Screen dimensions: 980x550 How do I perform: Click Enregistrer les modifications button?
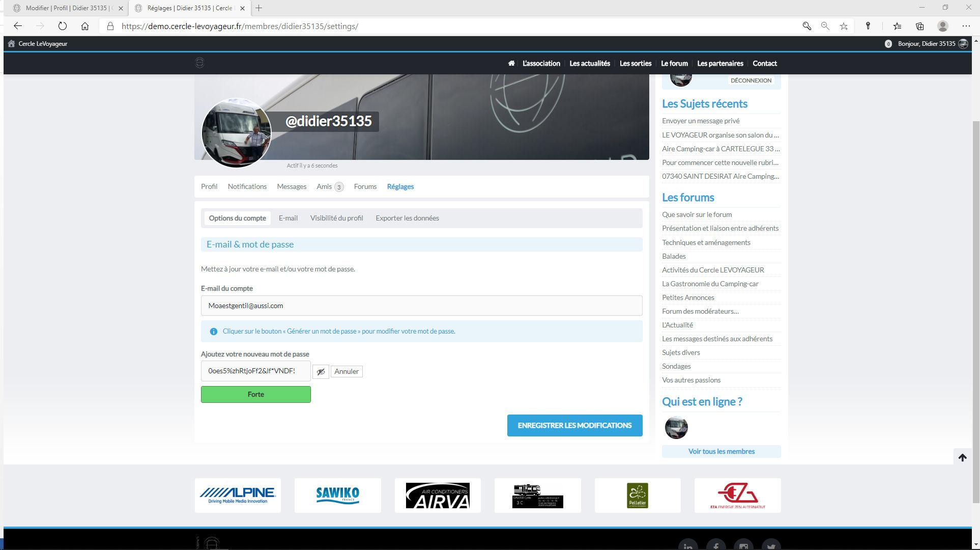[574, 425]
